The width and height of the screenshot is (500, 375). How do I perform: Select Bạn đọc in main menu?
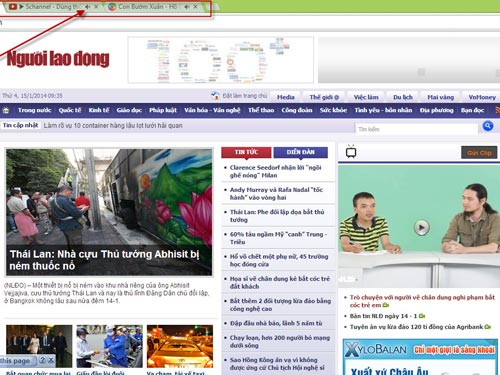(x=472, y=110)
